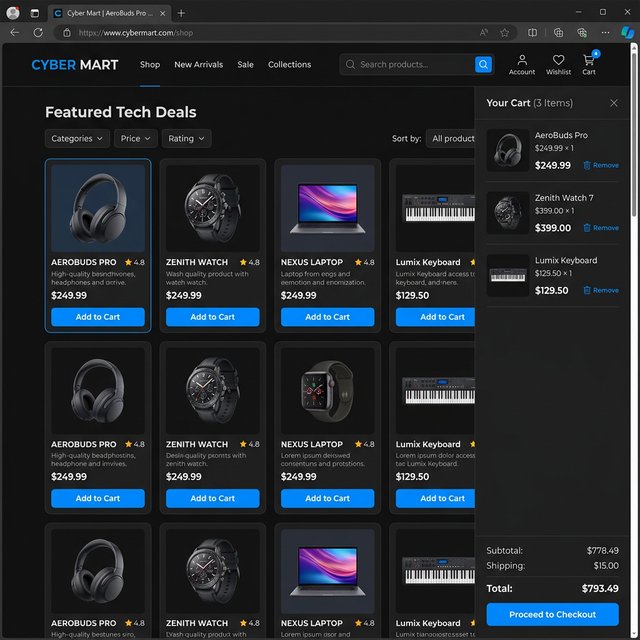
Task: Click the Cyber Mart logo
Action: [x=75, y=64]
